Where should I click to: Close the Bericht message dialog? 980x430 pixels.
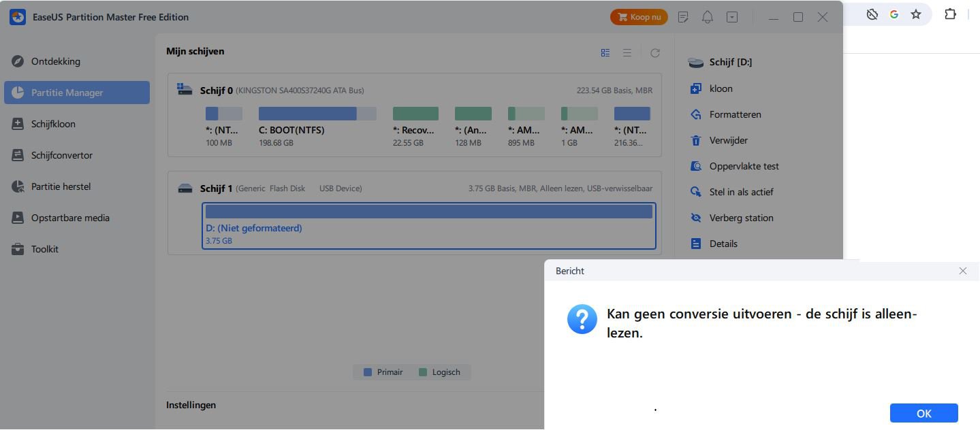tap(962, 271)
